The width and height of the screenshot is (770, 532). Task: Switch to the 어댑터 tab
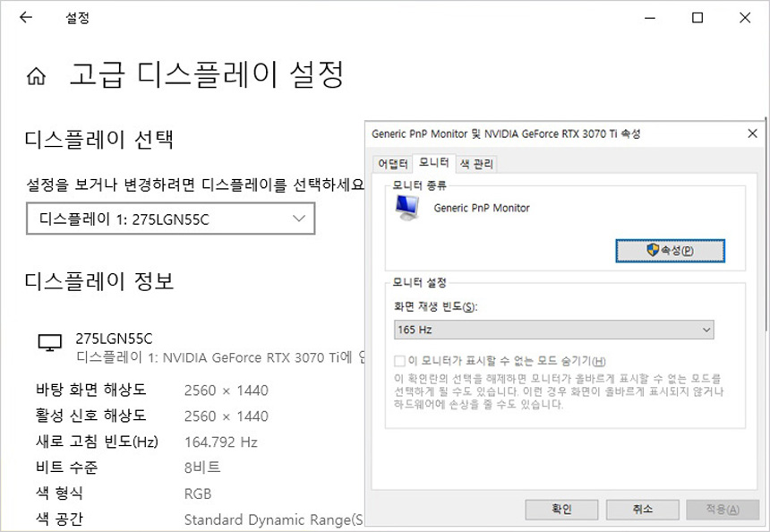(393, 163)
